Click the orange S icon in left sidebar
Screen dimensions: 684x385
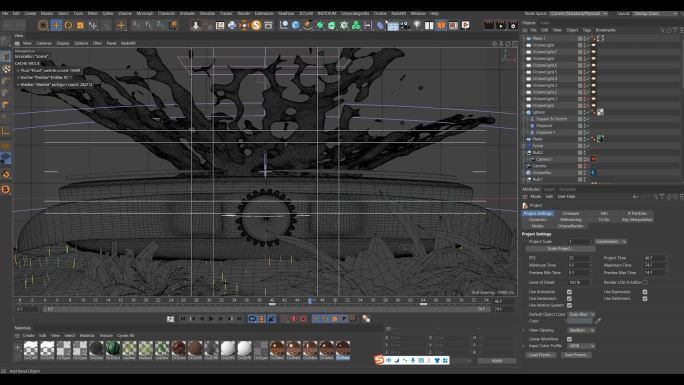tap(6, 189)
